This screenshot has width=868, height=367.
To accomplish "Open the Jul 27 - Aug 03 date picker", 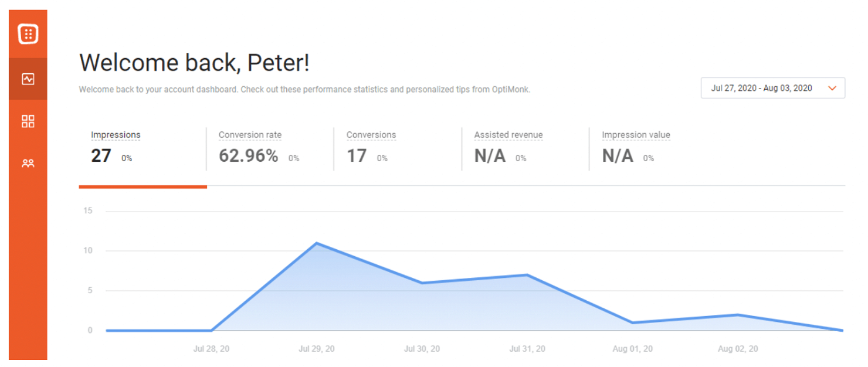I will click(761, 88).
